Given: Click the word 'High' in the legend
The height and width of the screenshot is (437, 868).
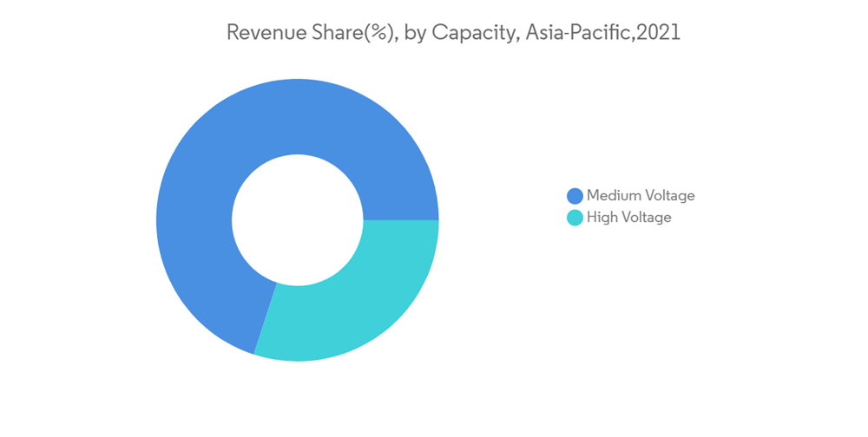Looking at the screenshot, I should (x=602, y=218).
